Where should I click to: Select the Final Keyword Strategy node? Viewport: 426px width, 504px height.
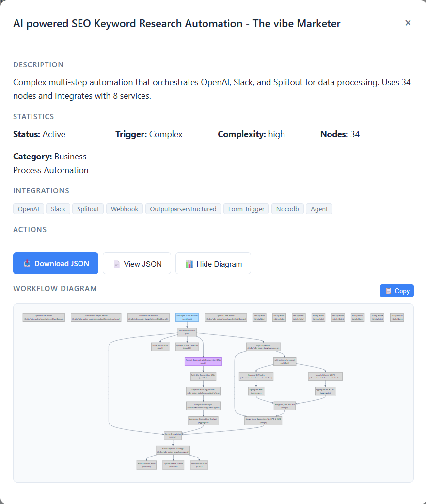coord(173,450)
